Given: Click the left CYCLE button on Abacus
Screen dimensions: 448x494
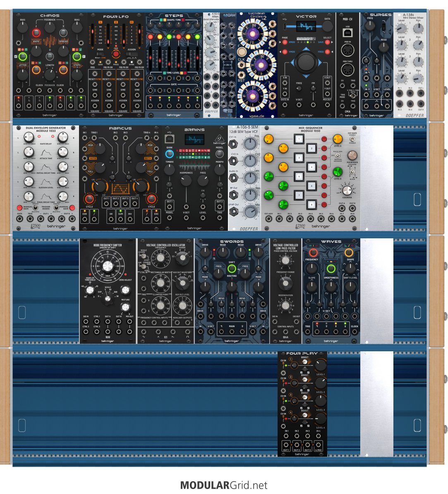Looking at the screenshot, I should pos(89,199).
